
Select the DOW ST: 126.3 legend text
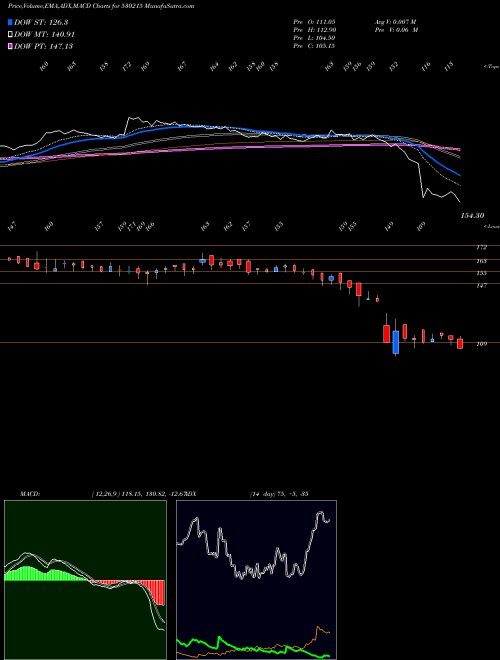41,22
